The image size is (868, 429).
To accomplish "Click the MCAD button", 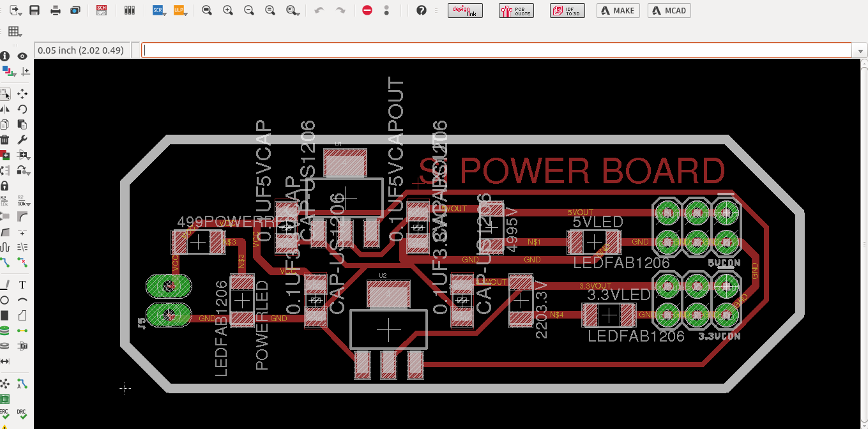I will click(x=669, y=10).
